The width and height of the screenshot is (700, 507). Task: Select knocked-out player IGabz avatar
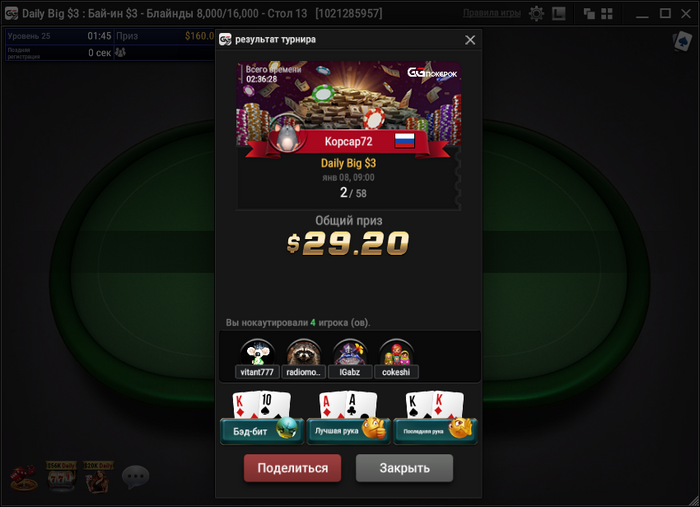[x=350, y=353]
